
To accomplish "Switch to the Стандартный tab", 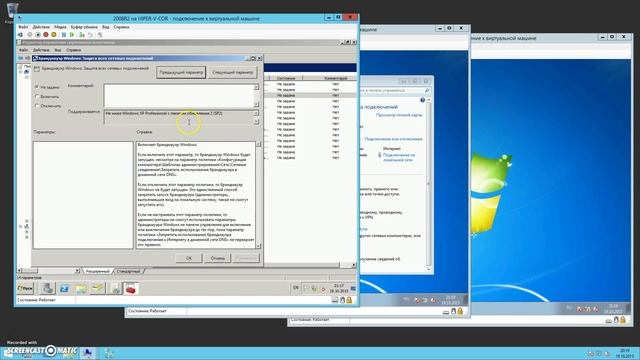I will pyautogui.click(x=129, y=271).
